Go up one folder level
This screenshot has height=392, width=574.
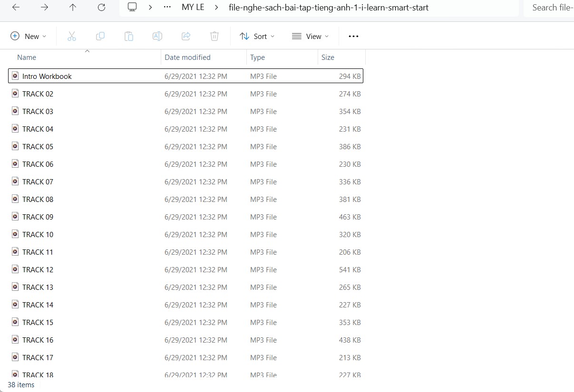click(x=73, y=8)
